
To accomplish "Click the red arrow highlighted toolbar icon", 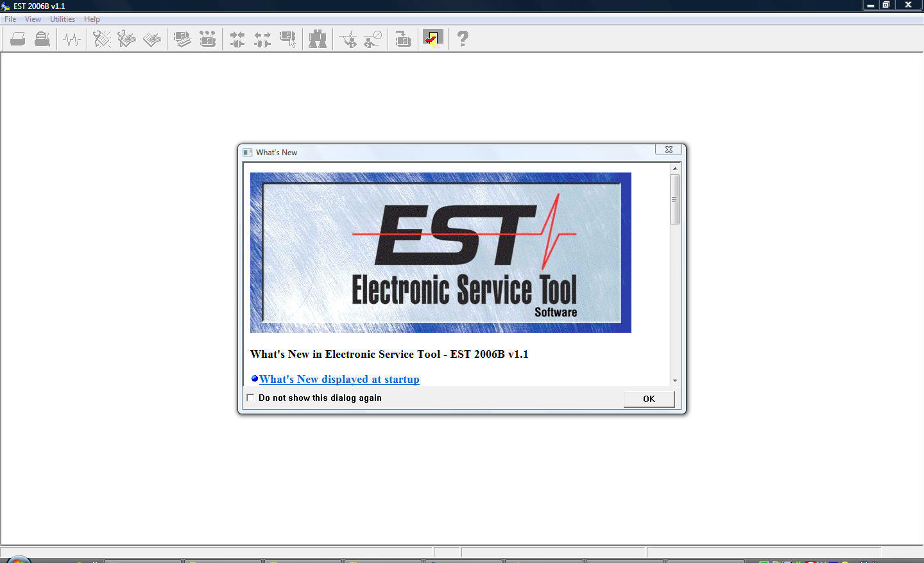I will click(433, 39).
